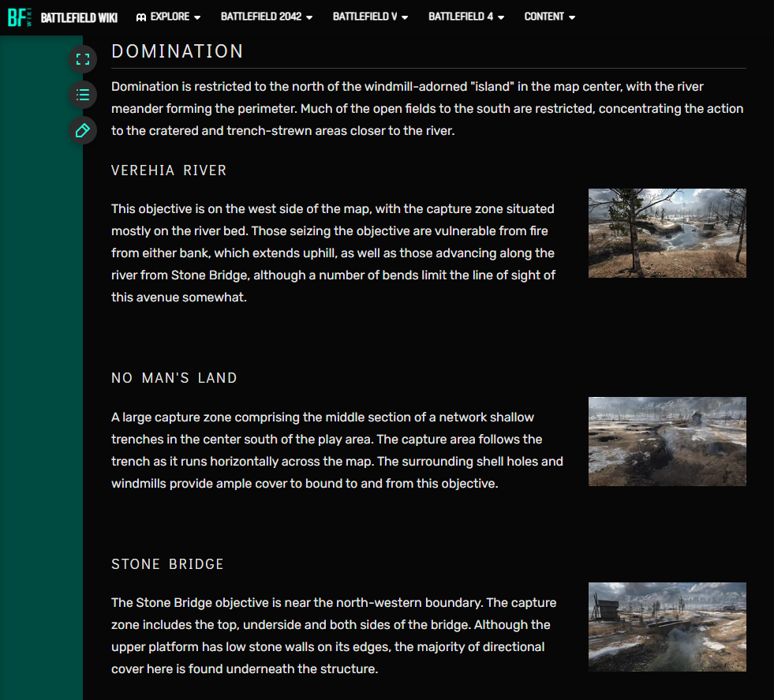This screenshot has width=774, height=700.
Task: Open the Battlefield 2042 menu
Action: point(267,17)
